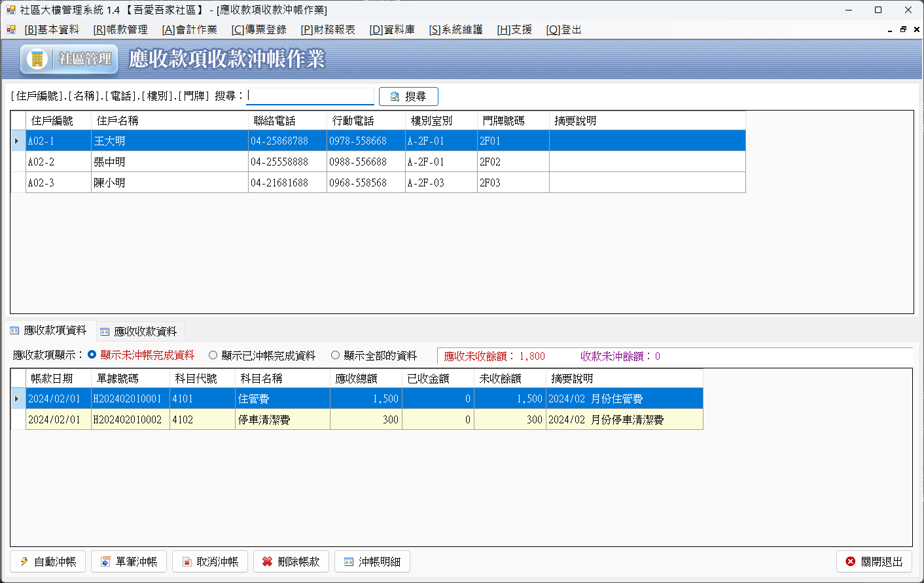Click the 單據號碼 column header

[x=131, y=378]
